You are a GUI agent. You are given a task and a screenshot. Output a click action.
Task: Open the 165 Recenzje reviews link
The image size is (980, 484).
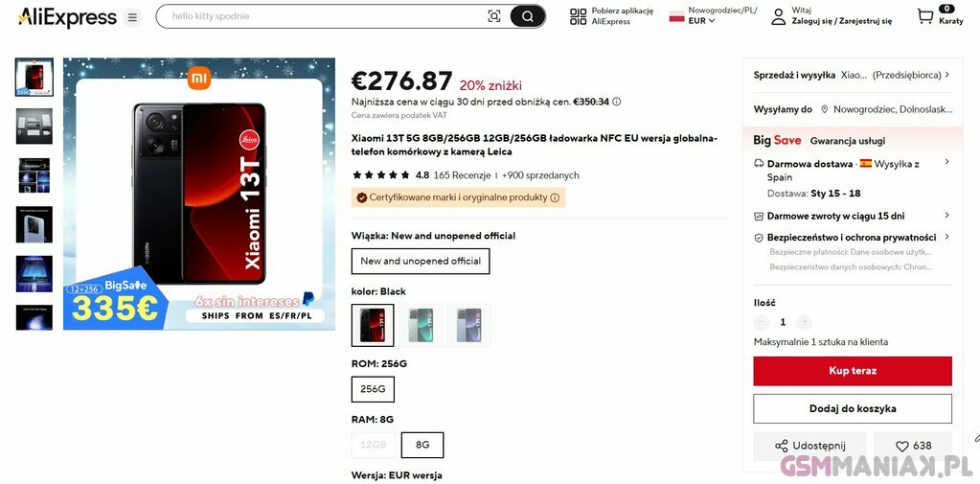tap(462, 175)
